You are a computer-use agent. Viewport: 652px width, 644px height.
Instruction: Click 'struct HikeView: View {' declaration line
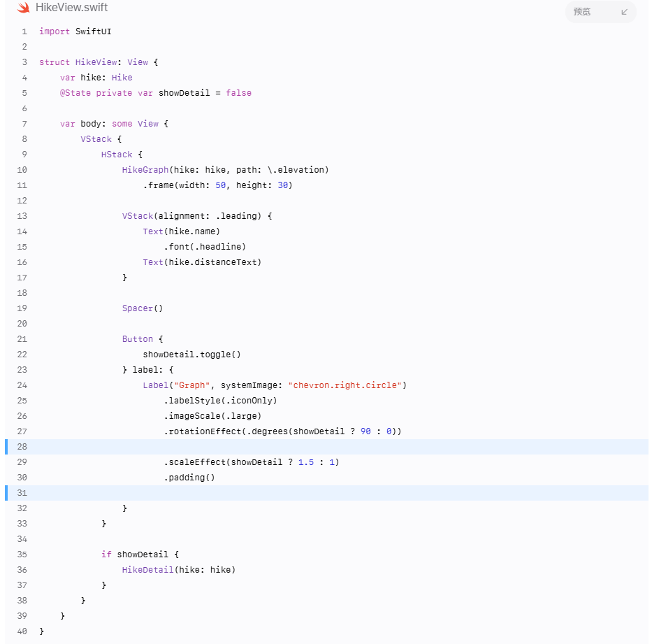pos(99,62)
